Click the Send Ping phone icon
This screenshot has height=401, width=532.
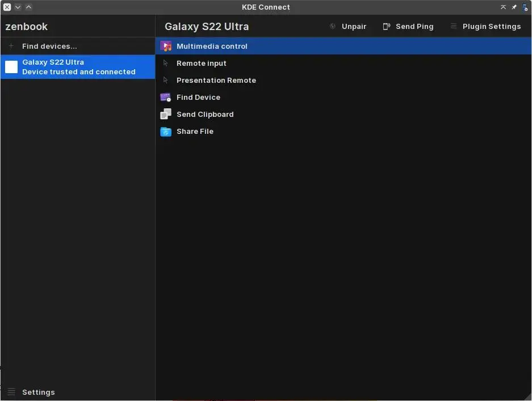click(387, 26)
